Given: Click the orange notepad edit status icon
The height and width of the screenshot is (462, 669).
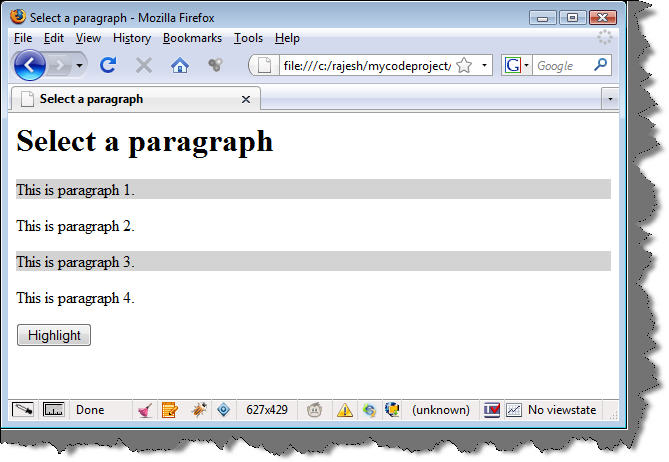Looking at the screenshot, I should [x=170, y=410].
